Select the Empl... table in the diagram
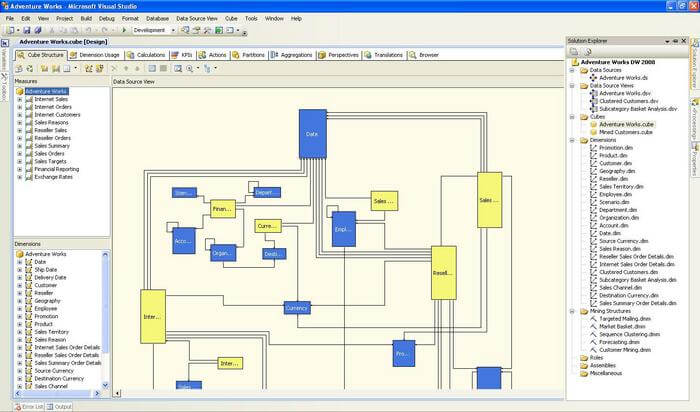The image size is (700, 412). 344,229
